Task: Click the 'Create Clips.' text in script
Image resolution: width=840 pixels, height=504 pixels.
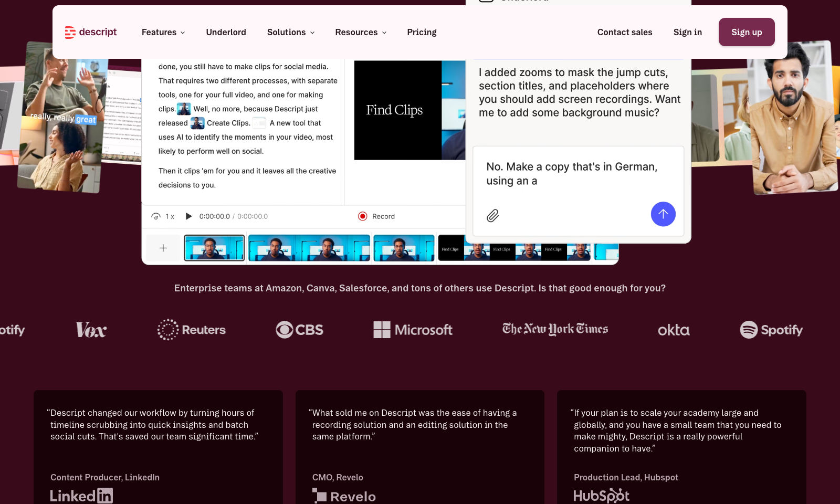Action: pyautogui.click(x=228, y=123)
